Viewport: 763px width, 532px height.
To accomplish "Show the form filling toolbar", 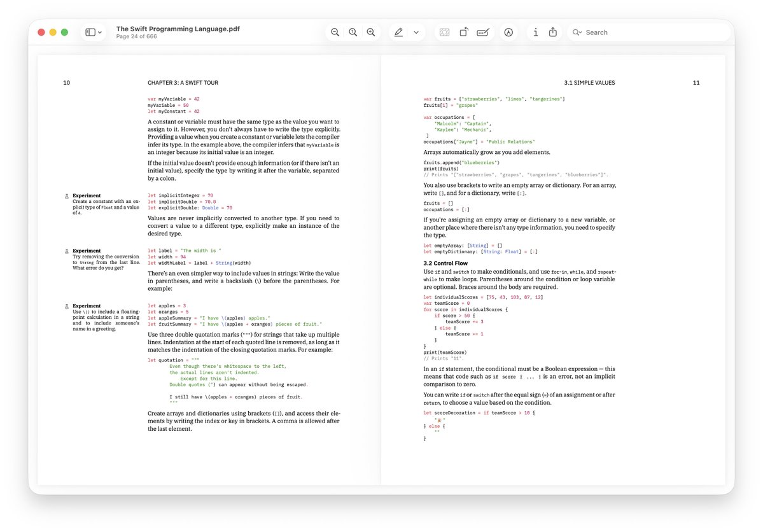I will 483,32.
